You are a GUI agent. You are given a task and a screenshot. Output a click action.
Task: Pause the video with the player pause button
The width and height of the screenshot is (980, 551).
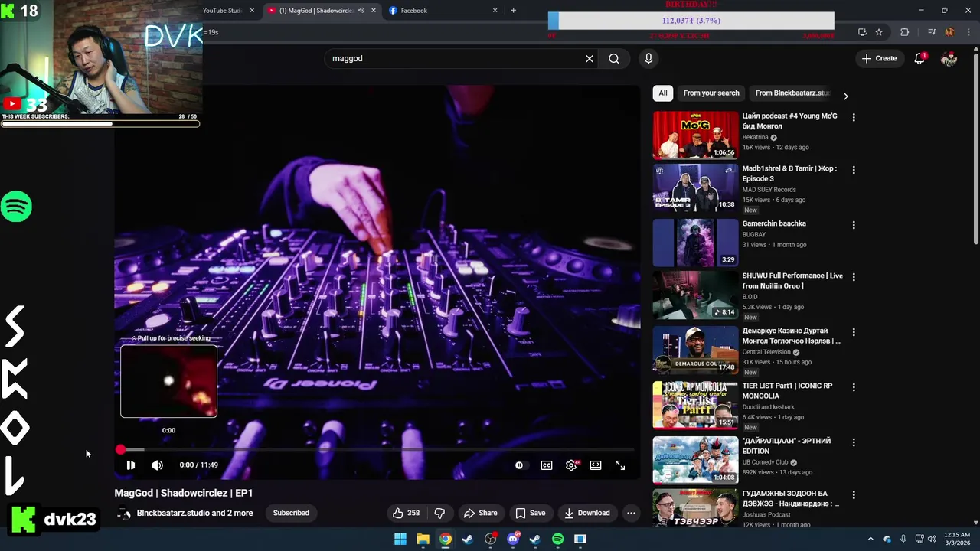coord(131,465)
